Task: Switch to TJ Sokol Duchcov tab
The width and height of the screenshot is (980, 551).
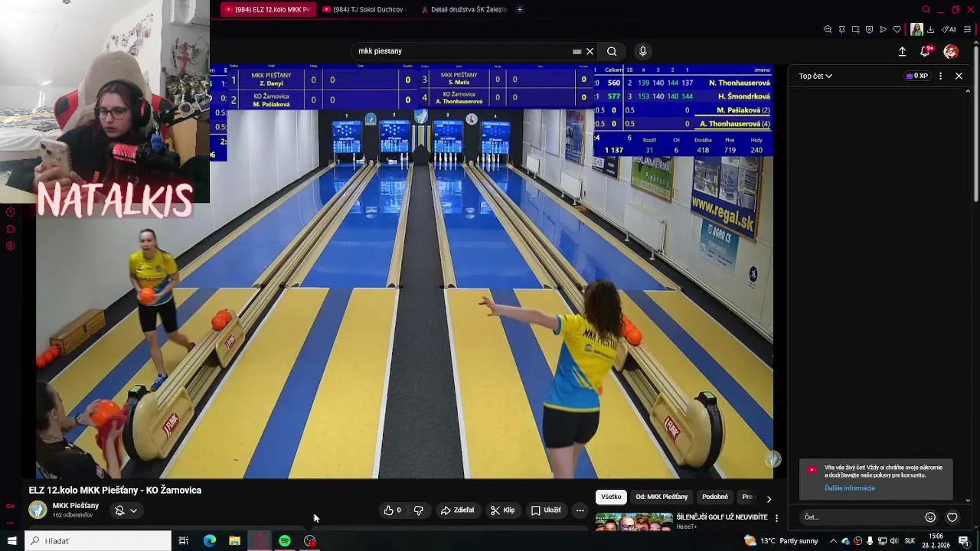Action: [364, 9]
